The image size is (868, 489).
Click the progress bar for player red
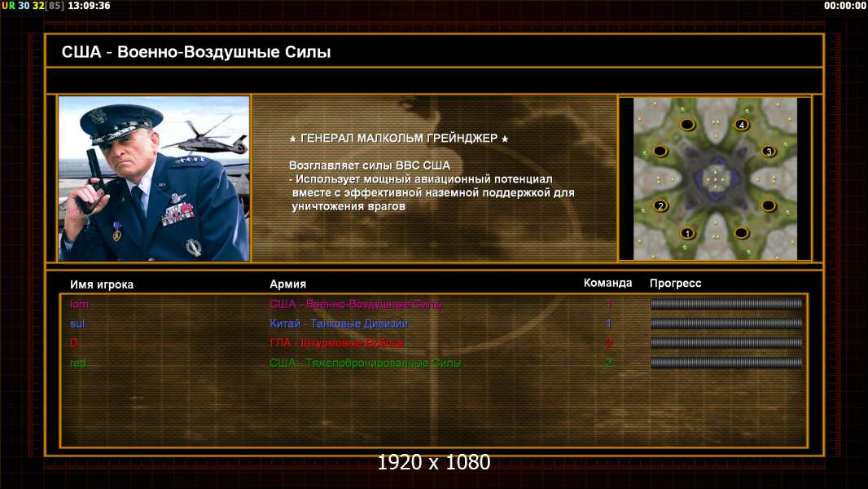pos(726,363)
